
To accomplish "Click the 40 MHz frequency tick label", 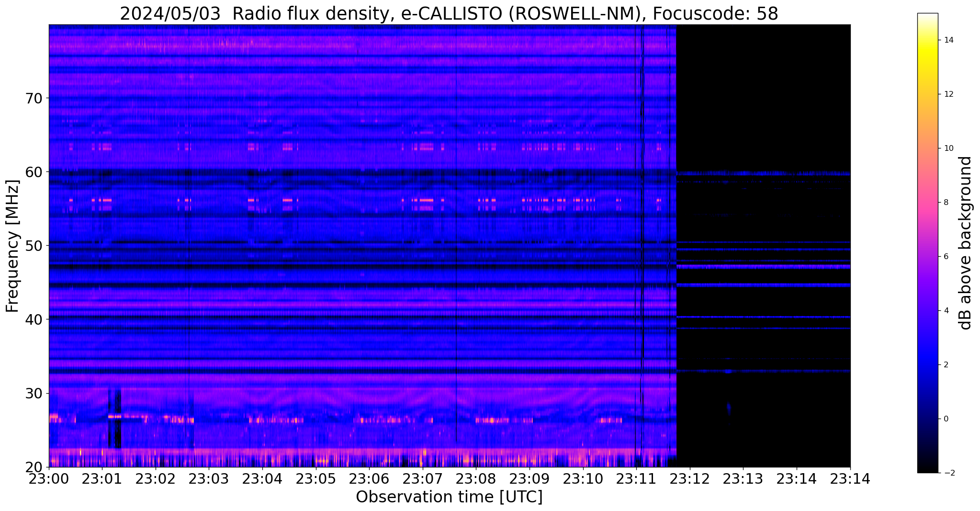I will point(34,319).
